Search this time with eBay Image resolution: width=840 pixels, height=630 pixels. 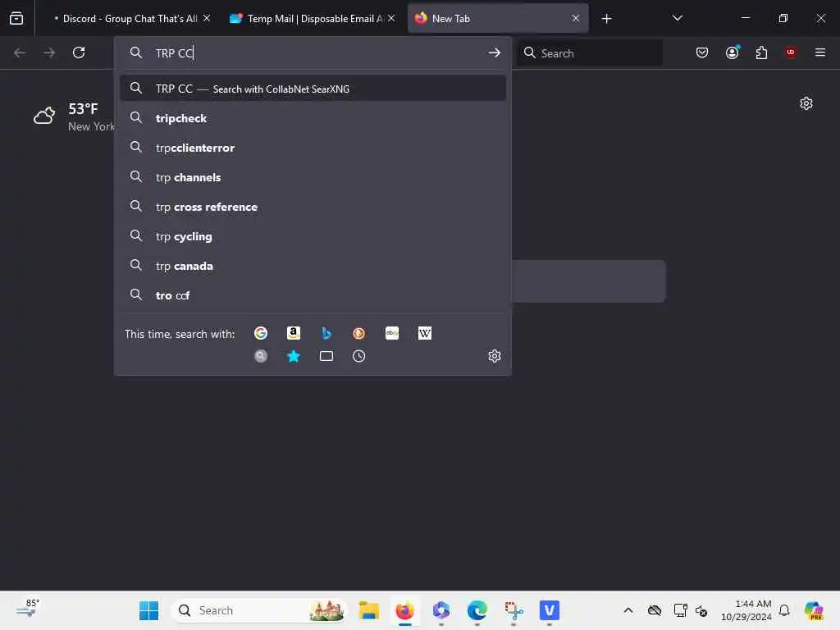(392, 333)
